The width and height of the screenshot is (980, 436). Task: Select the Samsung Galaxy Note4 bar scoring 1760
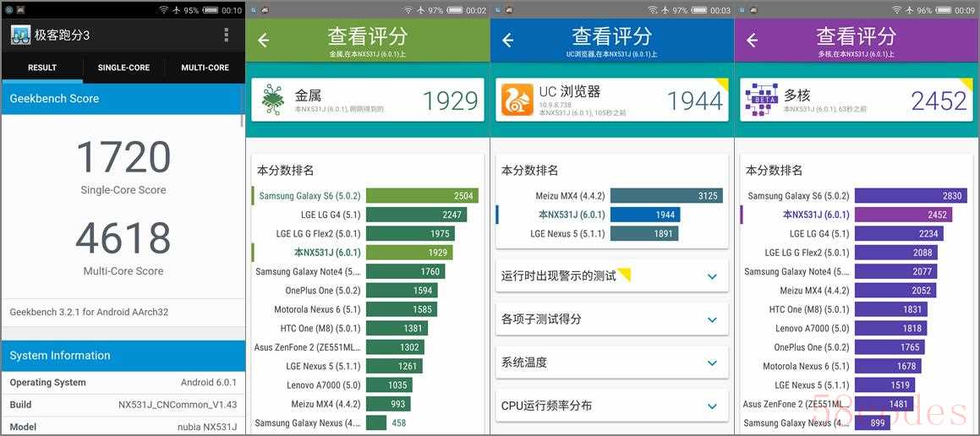406,272
